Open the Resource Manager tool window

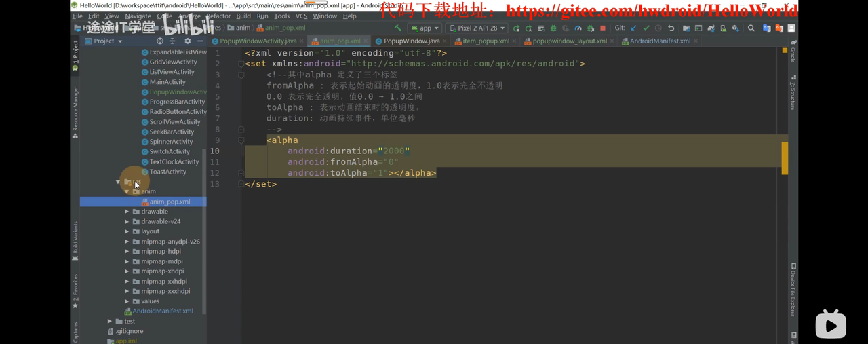pos(75,113)
